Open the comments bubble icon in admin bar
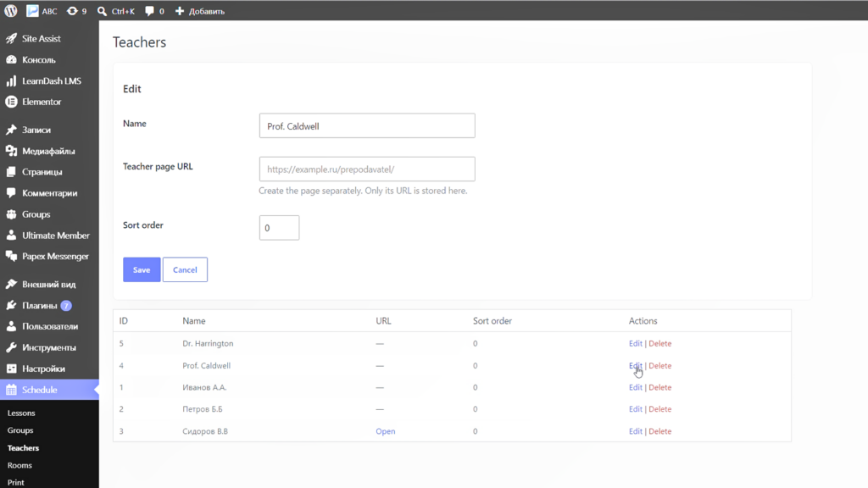 pyautogui.click(x=149, y=11)
